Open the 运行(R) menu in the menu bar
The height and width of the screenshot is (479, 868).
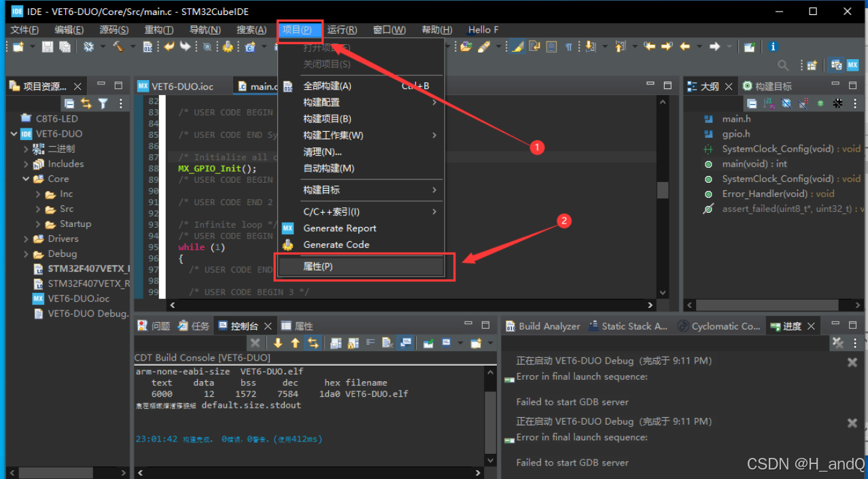coord(342,29)
